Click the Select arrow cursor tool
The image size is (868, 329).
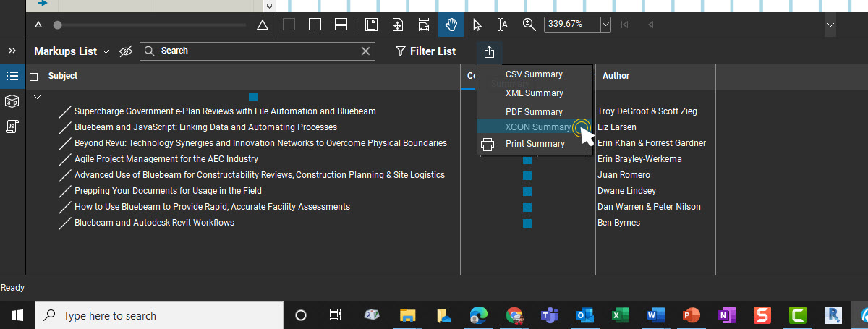coord(477,25)
